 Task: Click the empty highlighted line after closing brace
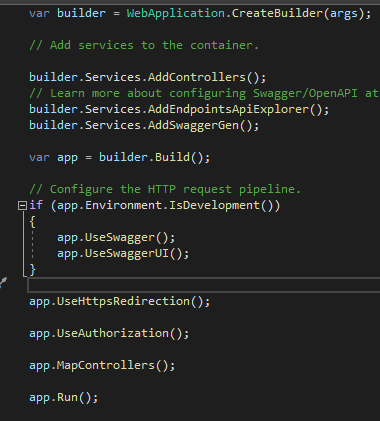tap(204, 285)
